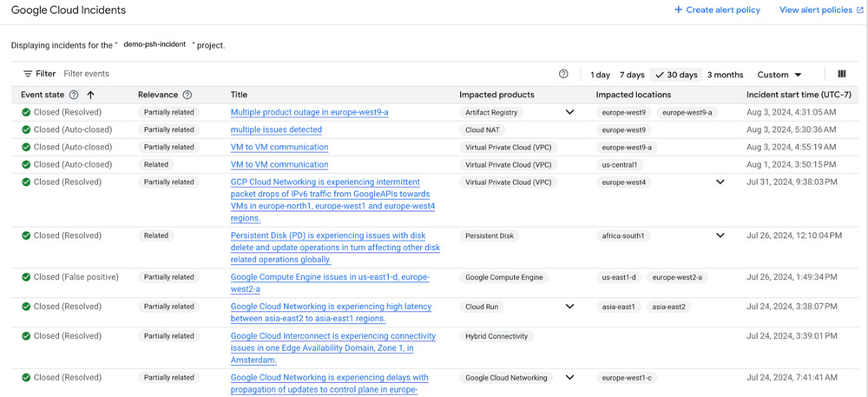The height and width of the screenshot is (397, 868).
Task: Click the help icon beside Event state
Action: (x=74, y=95)
